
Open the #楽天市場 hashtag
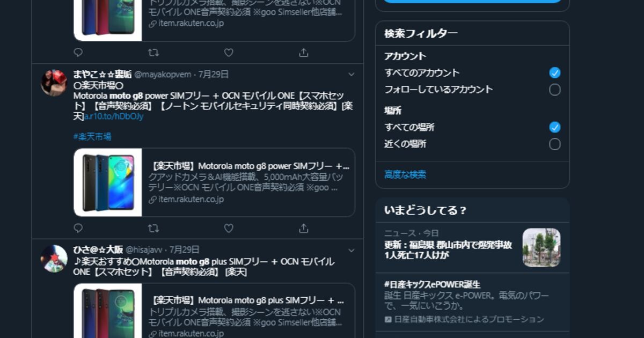coord(92,137)
